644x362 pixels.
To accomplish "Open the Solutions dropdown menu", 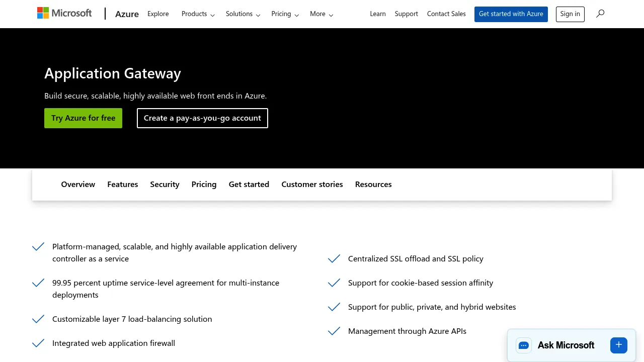I will [243, 14].
